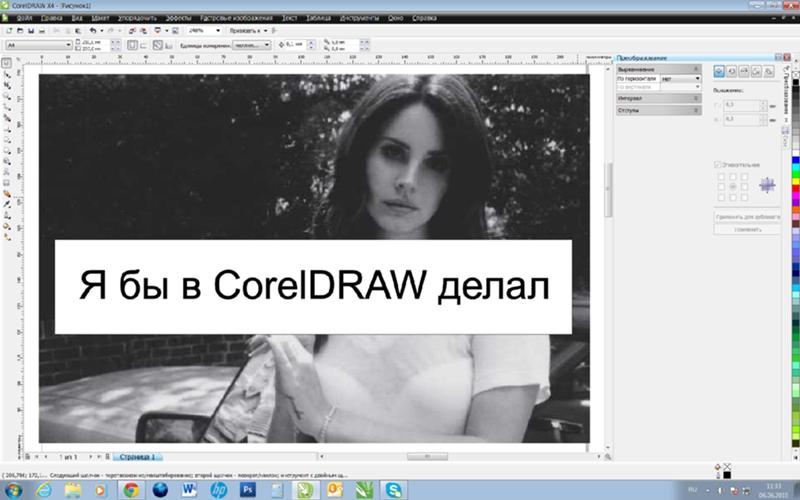Click the nudge distance stepper

pos(311,45)
